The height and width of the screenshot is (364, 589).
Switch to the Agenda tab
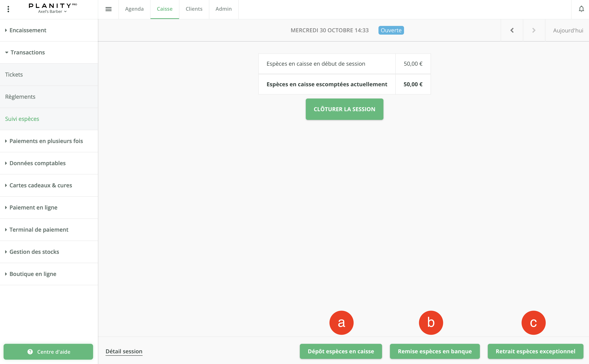134,9
